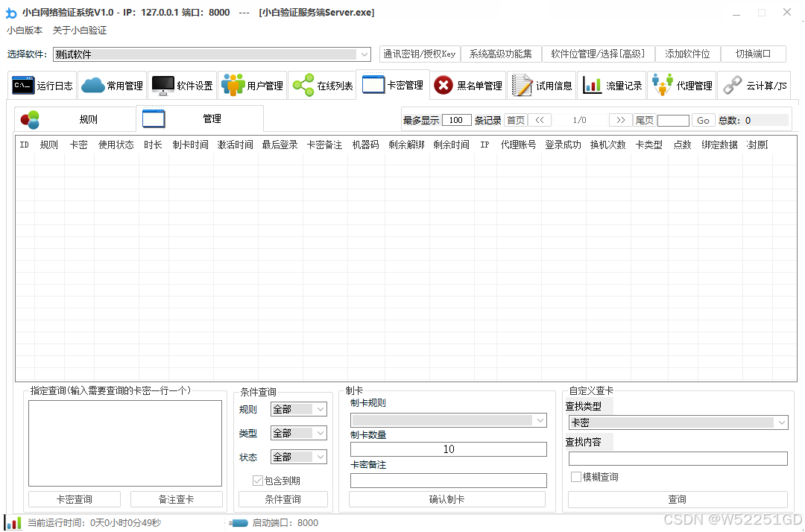805x532 pixels.
Task: Click the 卡密备注 input field
Action: coord(448,480)
